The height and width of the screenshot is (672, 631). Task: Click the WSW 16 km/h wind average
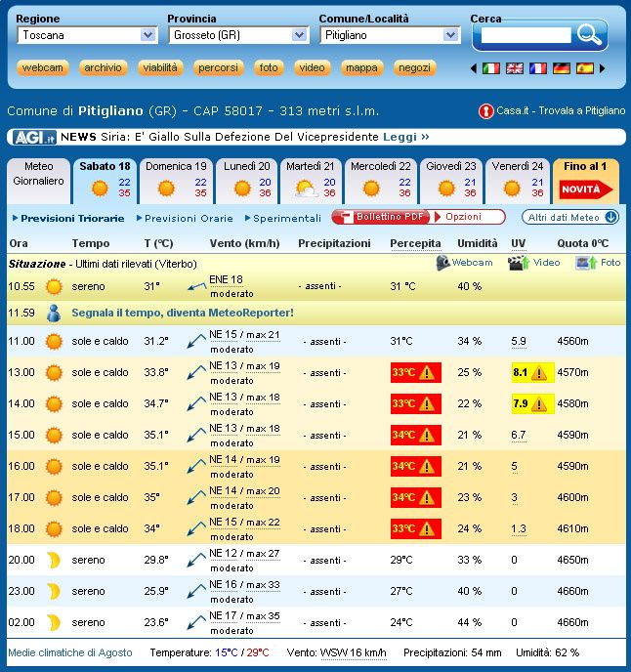click(354, 652)
